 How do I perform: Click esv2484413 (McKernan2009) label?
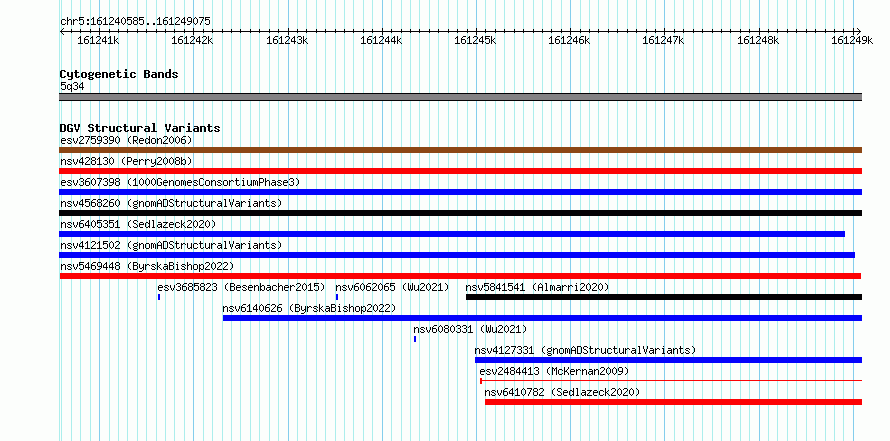point(555,371)
